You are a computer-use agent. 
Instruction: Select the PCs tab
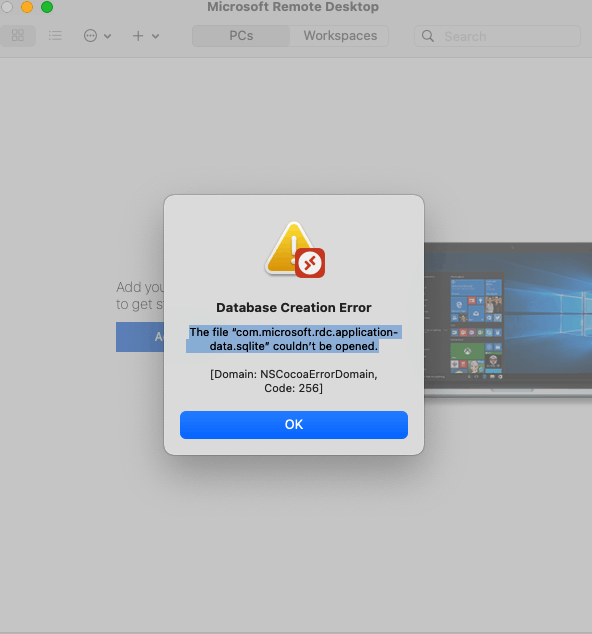(241, 36)
